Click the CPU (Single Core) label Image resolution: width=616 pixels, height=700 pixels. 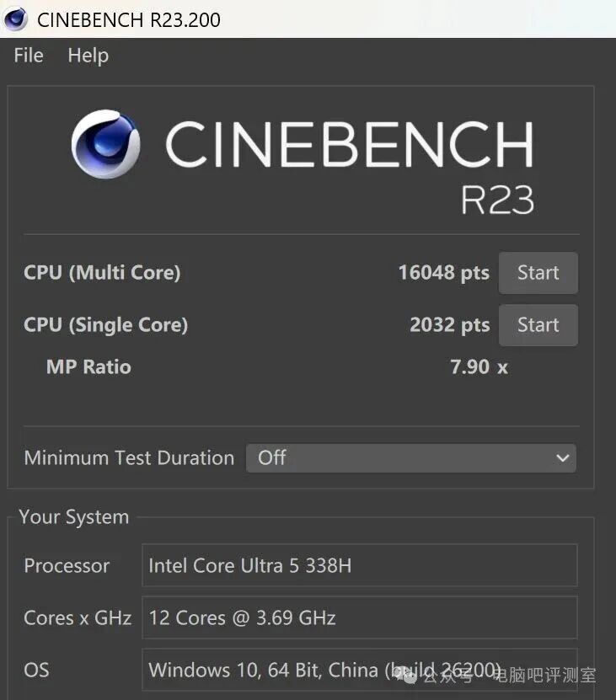pos(105,325)
